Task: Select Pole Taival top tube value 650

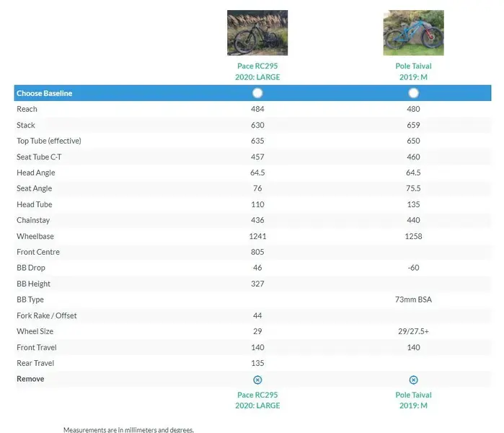Action: [413, 141]
